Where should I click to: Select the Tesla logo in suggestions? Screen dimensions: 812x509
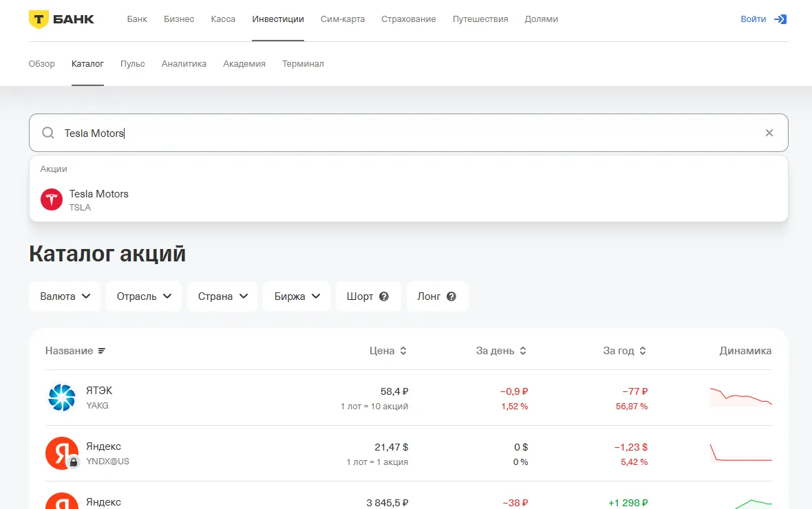point(52,200)
